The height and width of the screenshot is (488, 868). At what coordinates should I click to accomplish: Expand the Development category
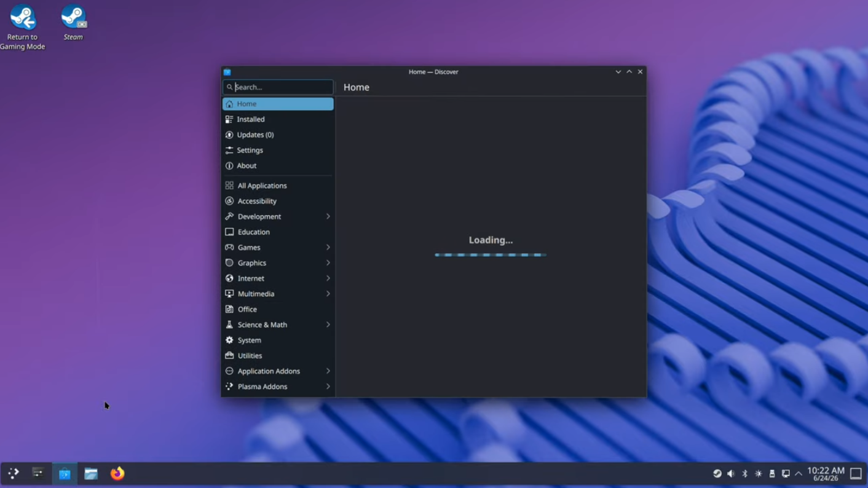pyautogui.click(x=328, y=216)
